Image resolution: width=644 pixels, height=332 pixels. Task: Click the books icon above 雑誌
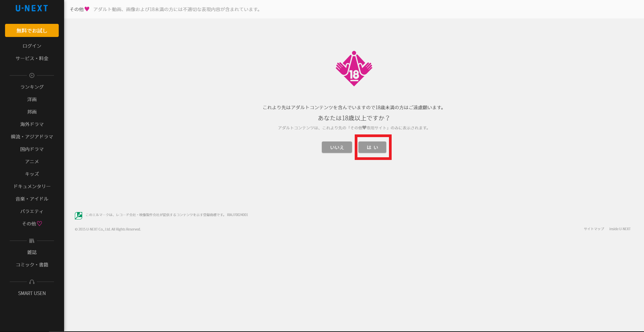click(x=32, y=241)
